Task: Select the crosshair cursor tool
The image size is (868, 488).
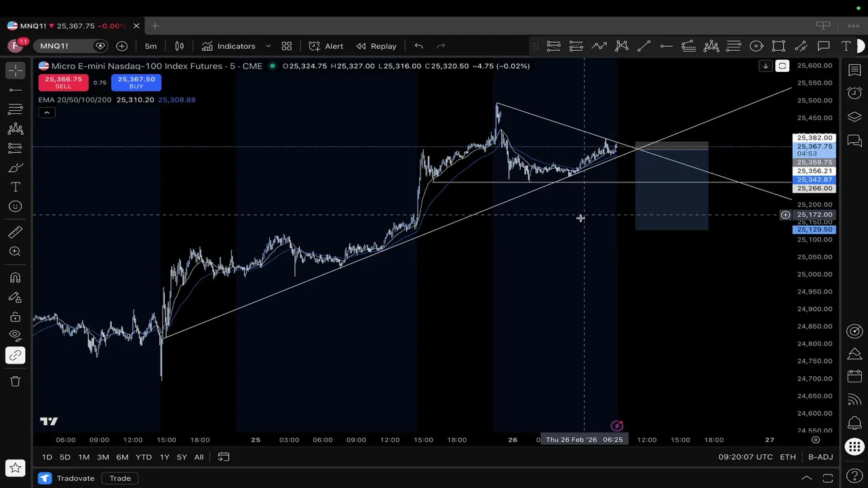Action: click(15, 70)
